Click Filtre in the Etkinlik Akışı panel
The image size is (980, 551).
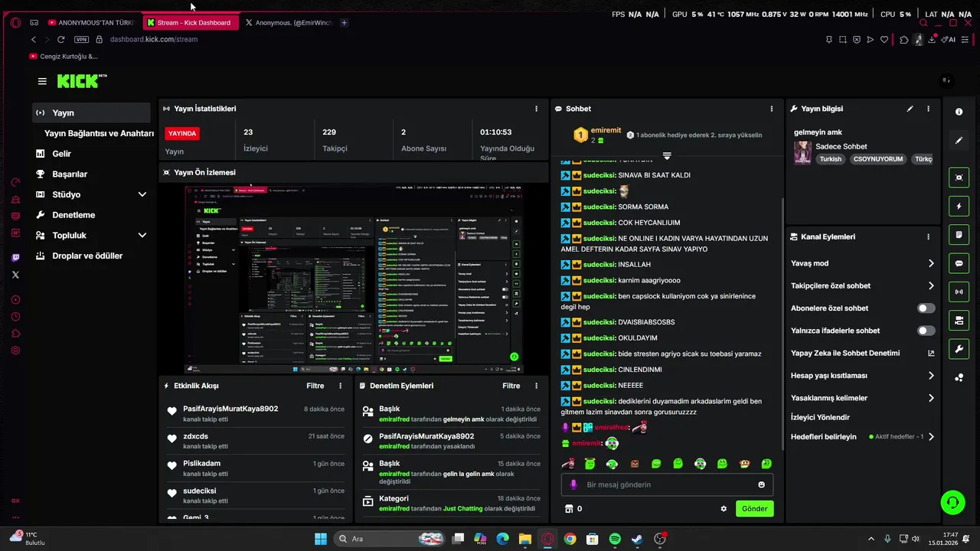[x=315, y=386]
